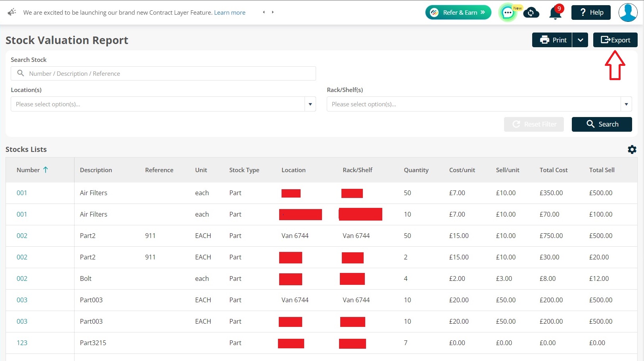Export the stock valuation report
The image size is (644, 361).
pyautogui.click(x=615, y=40)
